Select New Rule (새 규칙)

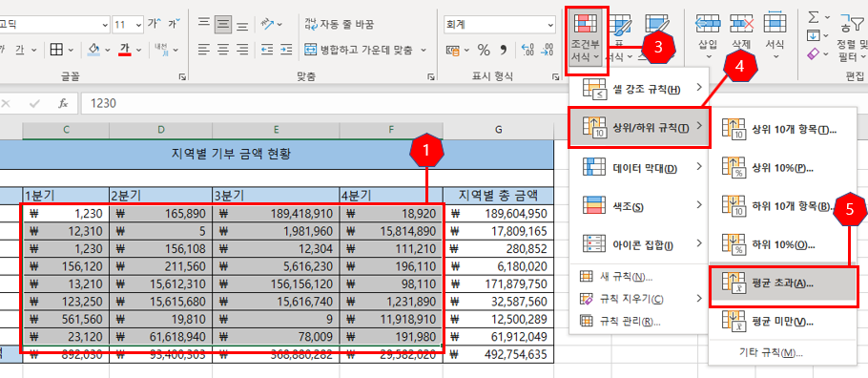(639, 277)
